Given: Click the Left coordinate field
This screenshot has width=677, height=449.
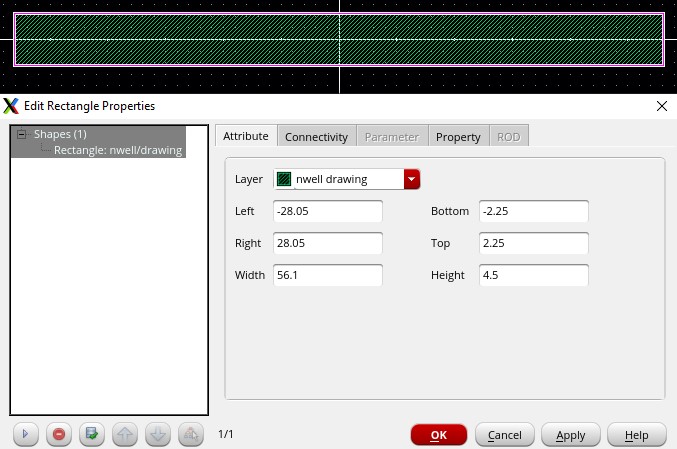Looking at the screenshot, I should pyautogui.click(x=328, y=211).
